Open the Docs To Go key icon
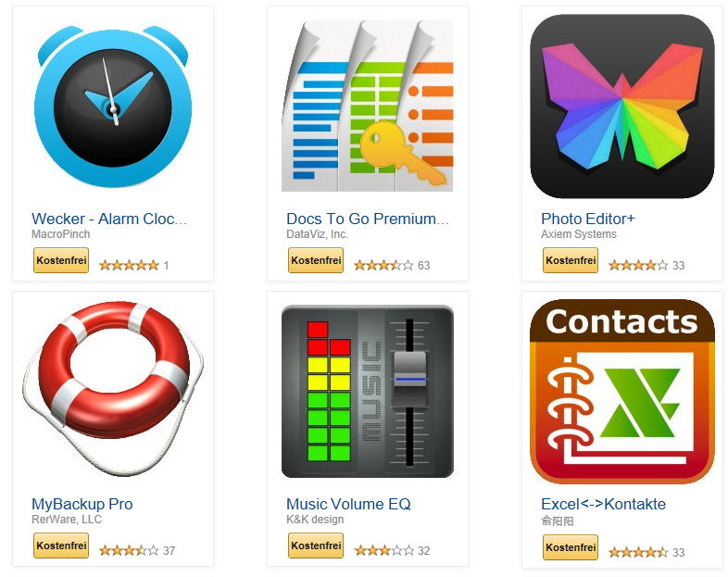The width and height of the screenshot is (728, 577). (x=368, y=106)
